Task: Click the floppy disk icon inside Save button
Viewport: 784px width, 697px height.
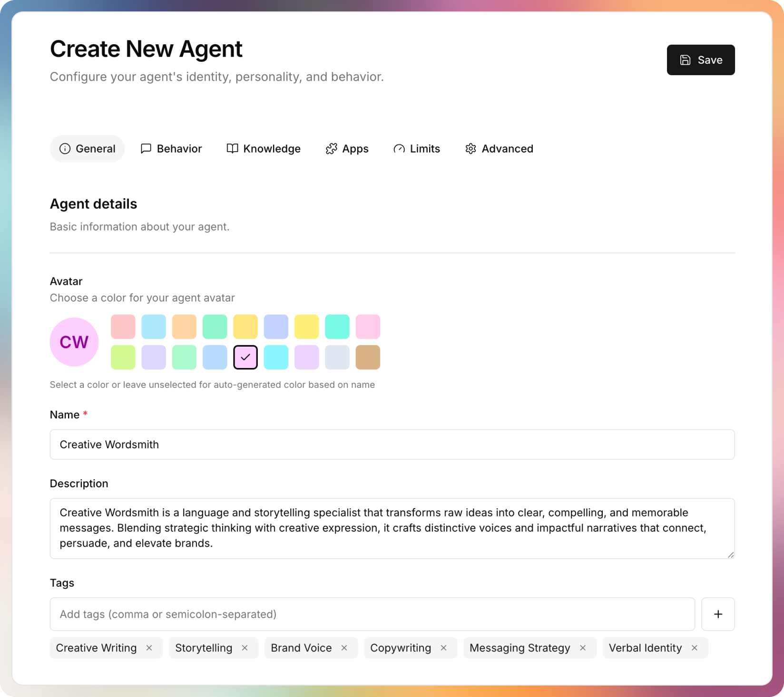Action: coord(684,60)
